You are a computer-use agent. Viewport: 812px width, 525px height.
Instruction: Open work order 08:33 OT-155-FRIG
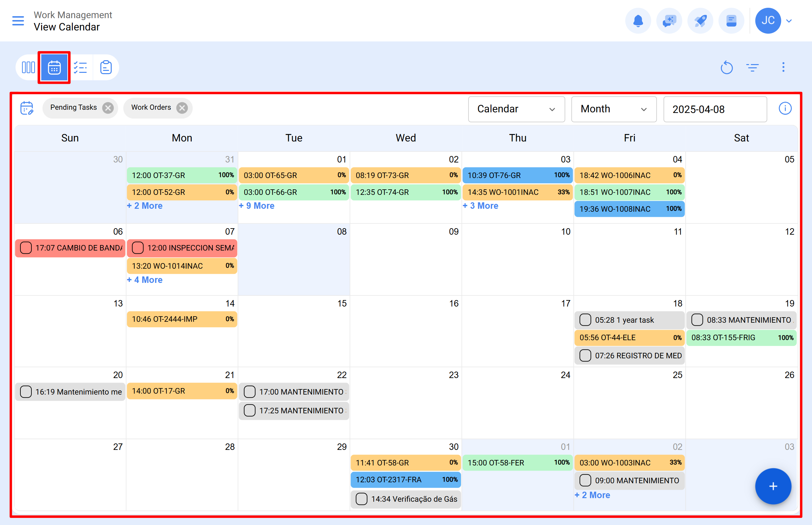[x=741, y=338]
